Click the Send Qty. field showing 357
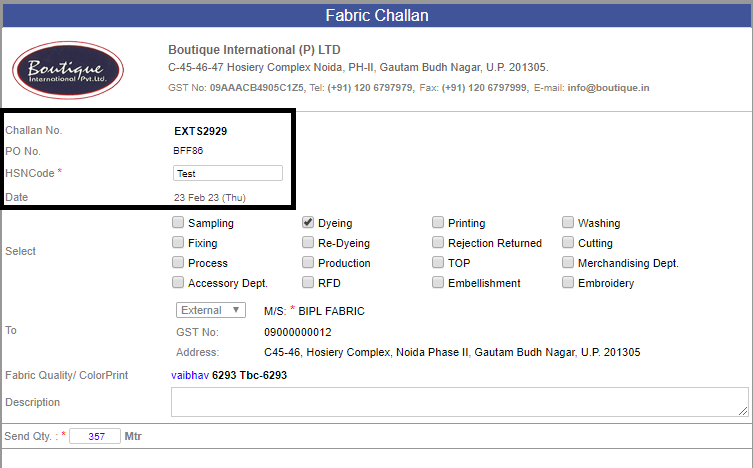Viewport: 753px width, 468px height. (95, 436)
